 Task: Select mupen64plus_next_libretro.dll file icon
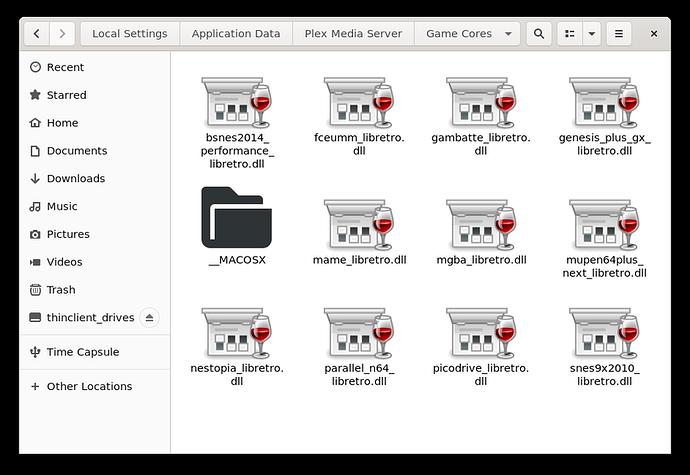tap(604, 225)
